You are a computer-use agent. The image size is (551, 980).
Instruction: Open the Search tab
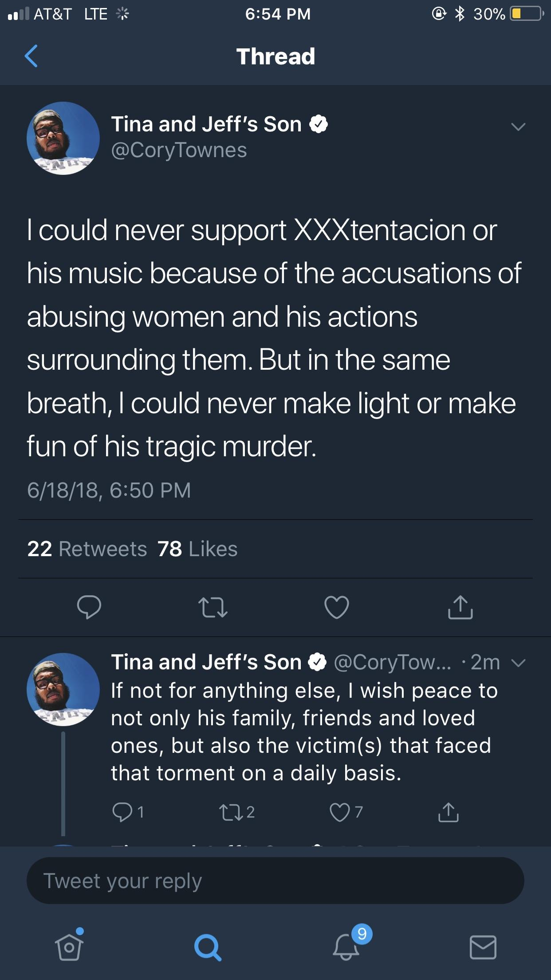(207, 947)
